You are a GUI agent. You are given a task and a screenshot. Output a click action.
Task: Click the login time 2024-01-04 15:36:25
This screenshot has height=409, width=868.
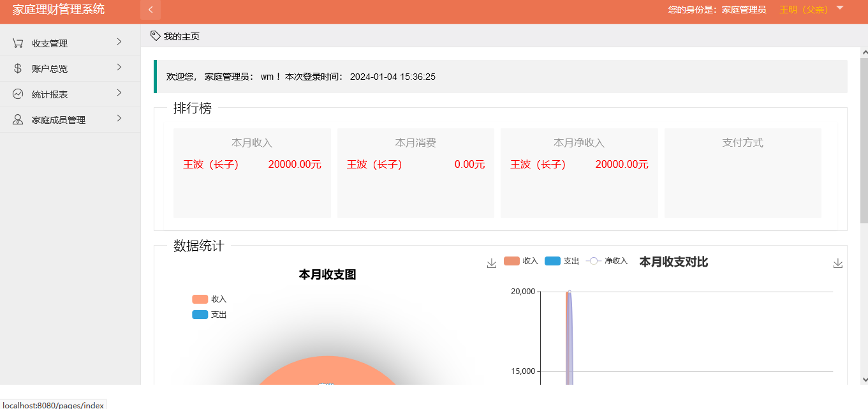(x=393, y=77)
